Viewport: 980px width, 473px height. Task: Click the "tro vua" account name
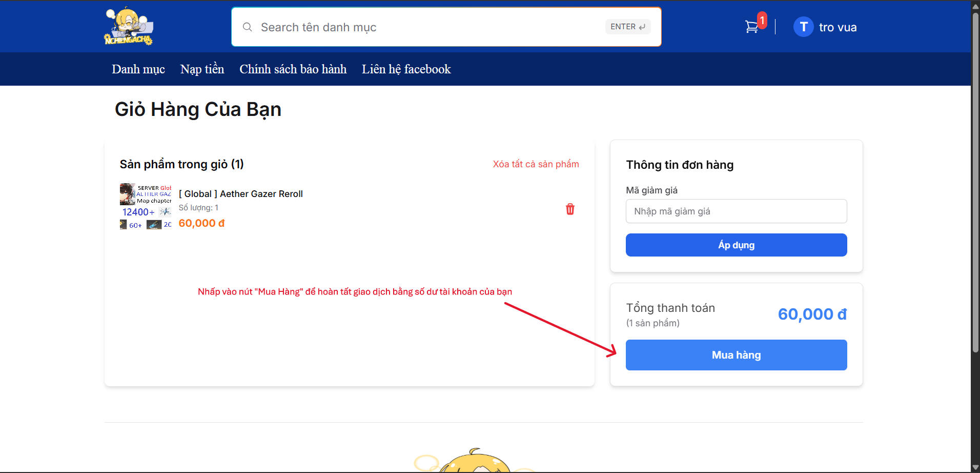click(838, 27)
